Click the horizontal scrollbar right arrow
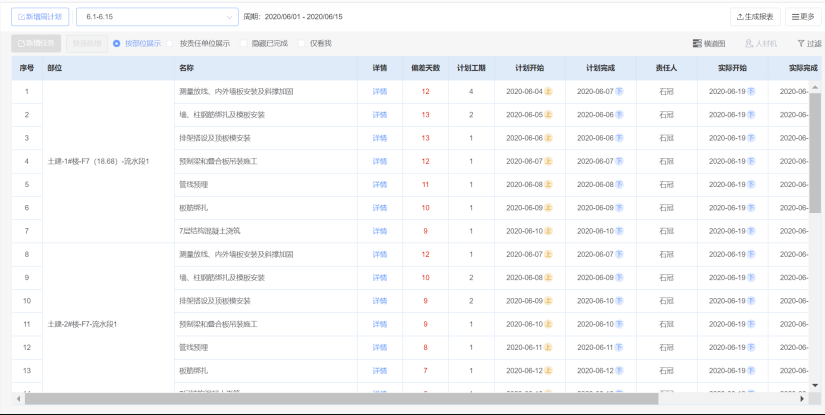The height and width of the screenshot is (415, 825). (x=802, y=399)
